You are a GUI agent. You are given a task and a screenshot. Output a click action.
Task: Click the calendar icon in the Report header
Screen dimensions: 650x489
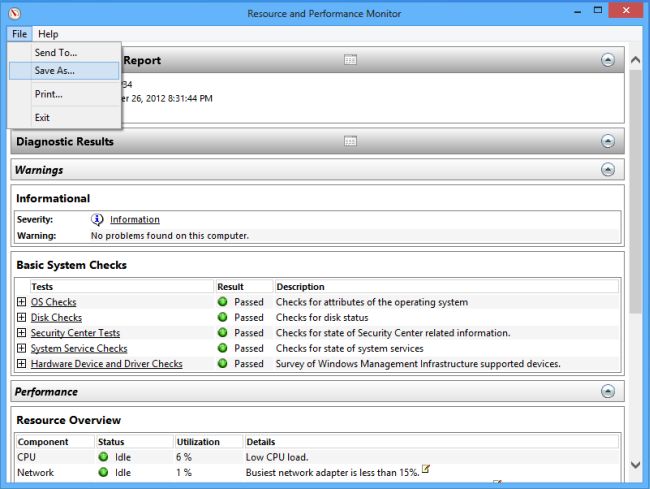(350, 60)
